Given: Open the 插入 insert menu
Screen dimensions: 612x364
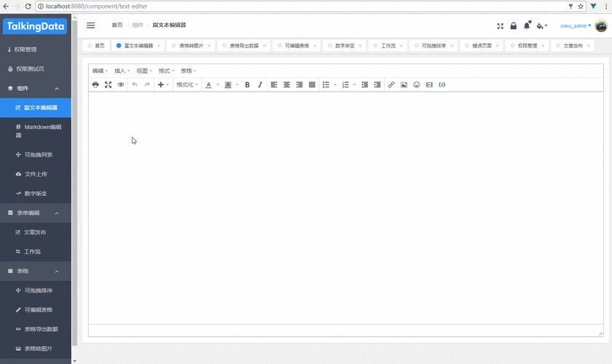Looking at the screenshot, I should point(122,71).
